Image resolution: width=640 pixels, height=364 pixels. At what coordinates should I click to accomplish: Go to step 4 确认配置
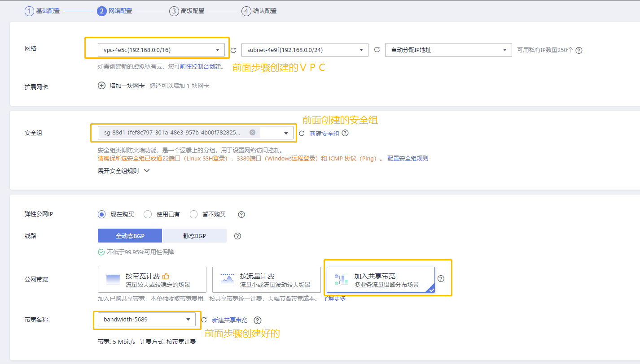point(259,11)
